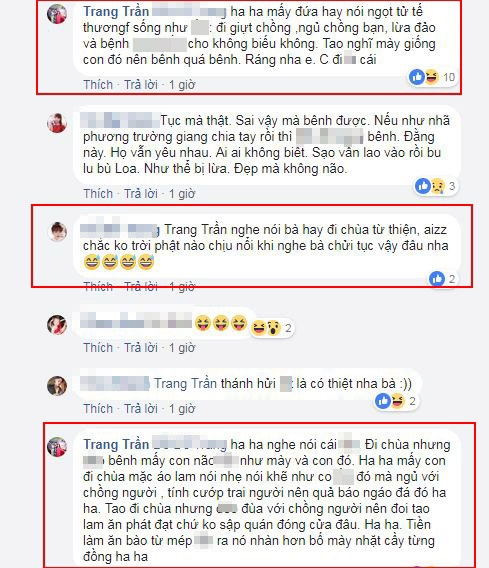Open like and sad reactions count of 3
This screenshot has width=489, height=568.
coord(436,186)
